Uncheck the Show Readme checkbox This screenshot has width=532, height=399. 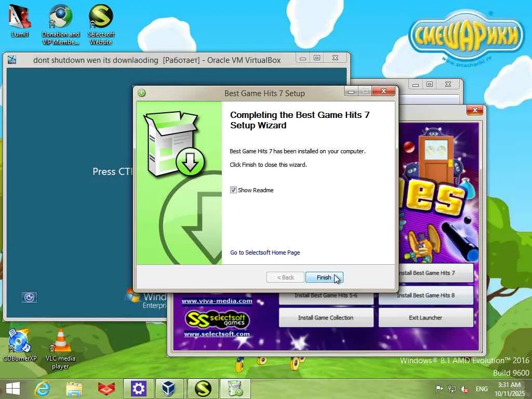pyautogui.click(x=233, y=190)
